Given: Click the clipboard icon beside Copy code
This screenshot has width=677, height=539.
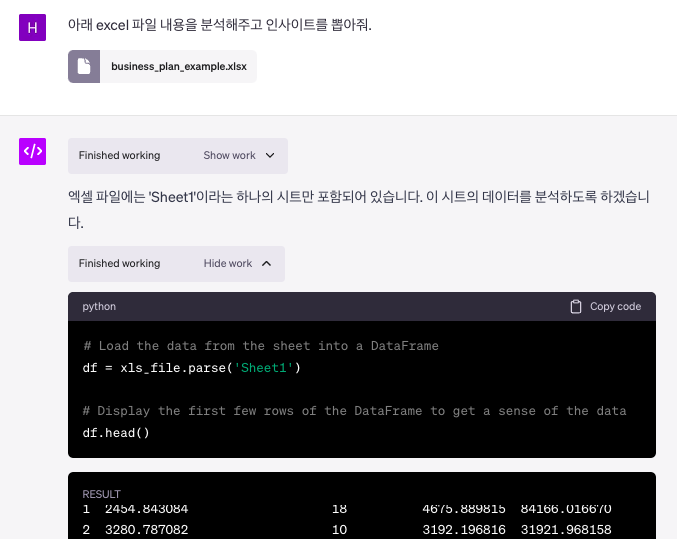Looking at the screenshot, I should pos(576,307).
